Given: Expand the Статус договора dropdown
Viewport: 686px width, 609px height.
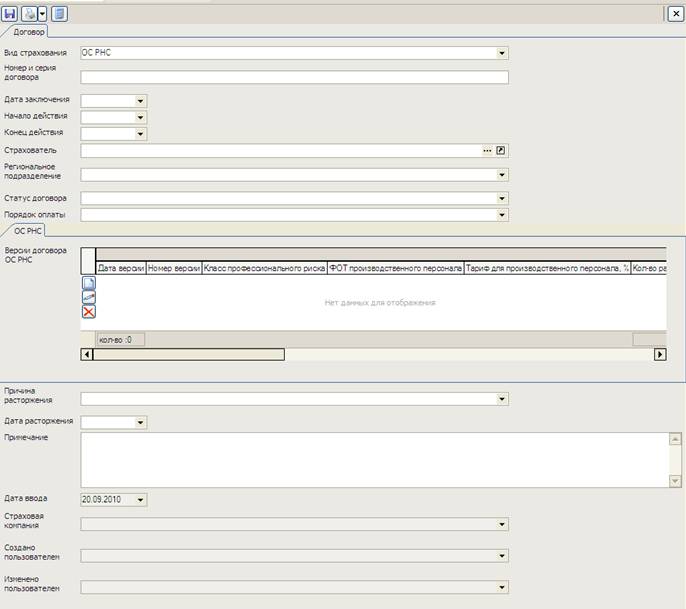Looking at the screenshot, I should tap(502, 198).
